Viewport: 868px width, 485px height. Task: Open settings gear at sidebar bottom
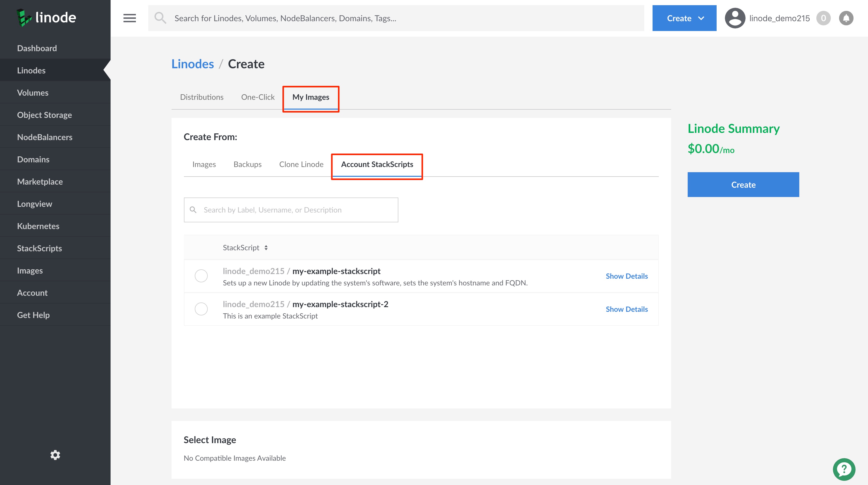(x=55, y=455)
